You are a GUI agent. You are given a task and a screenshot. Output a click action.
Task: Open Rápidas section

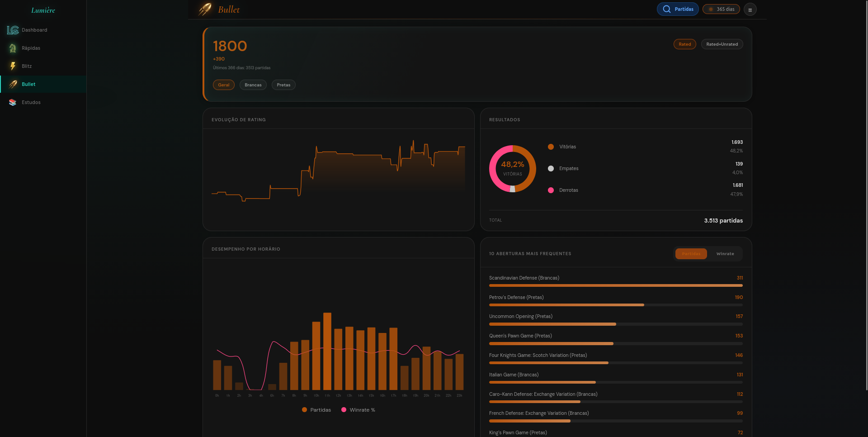pos(43,48)
